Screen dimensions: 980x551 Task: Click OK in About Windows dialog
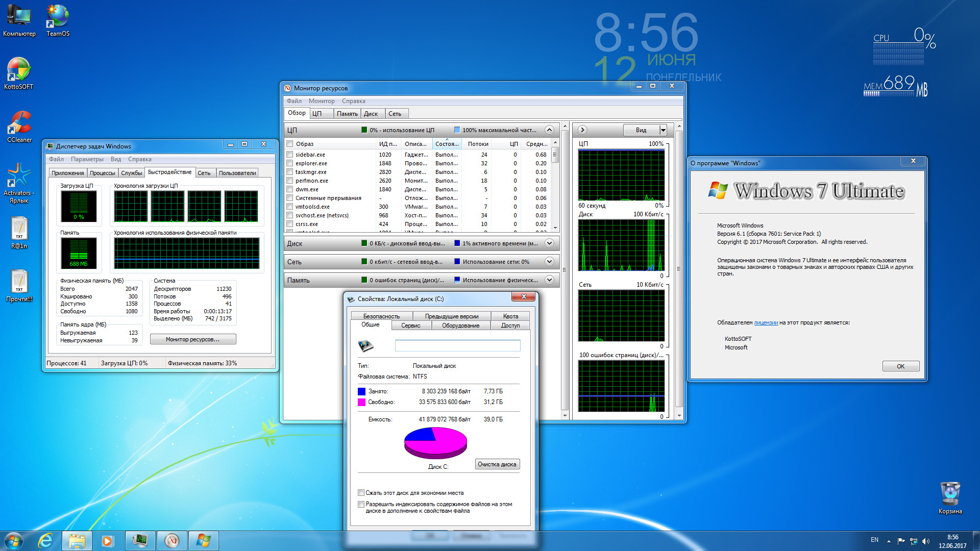click(x=901, y=366)
